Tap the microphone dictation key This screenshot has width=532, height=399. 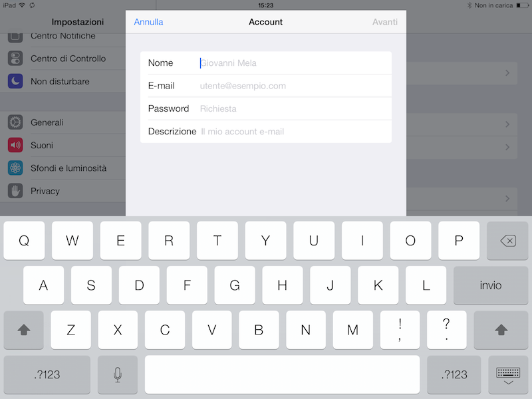[x=118, y=374]
